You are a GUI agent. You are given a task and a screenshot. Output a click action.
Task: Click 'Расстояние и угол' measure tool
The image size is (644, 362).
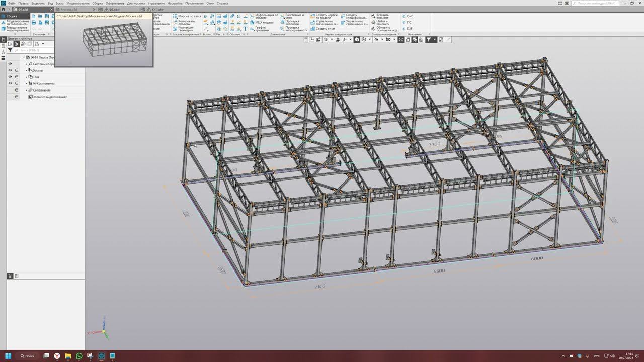click(x=282, y=16)
